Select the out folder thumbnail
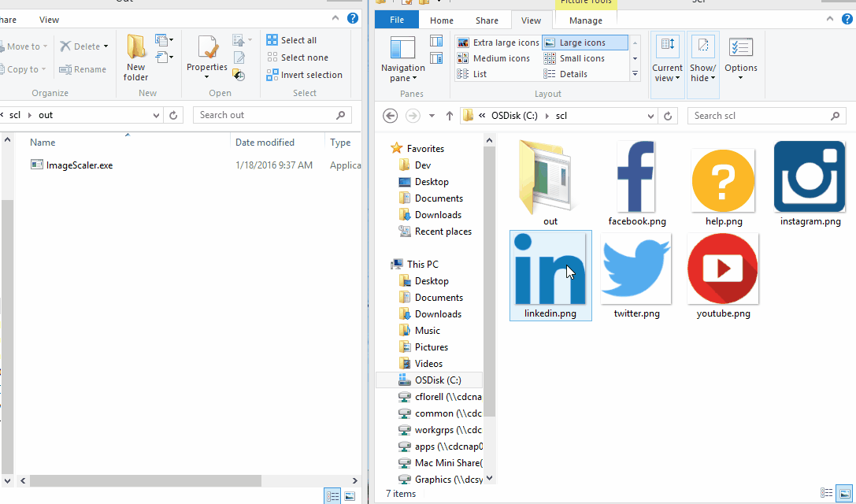The height and width of the screenshot is (504, 856). 550,183
